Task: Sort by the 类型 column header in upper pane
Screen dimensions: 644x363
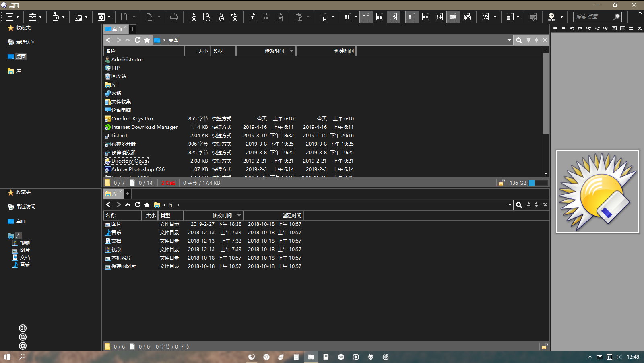Action: coord(223,51)
